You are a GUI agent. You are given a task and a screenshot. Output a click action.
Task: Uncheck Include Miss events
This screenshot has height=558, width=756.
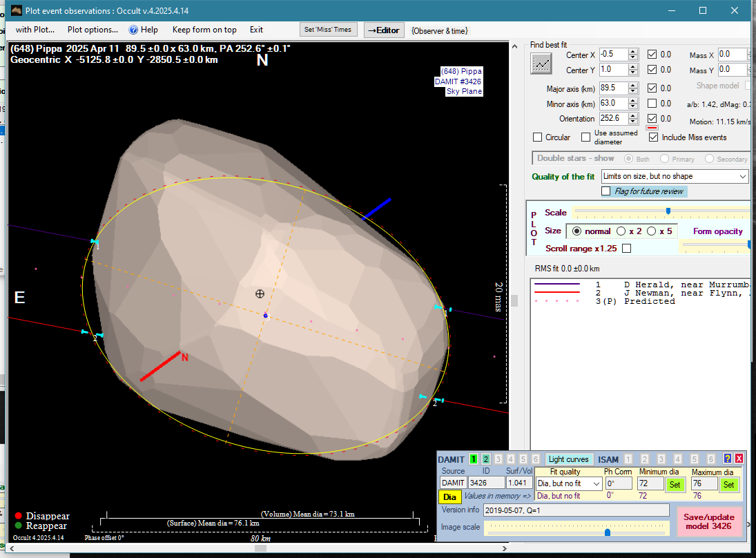(x=653, y=137)
